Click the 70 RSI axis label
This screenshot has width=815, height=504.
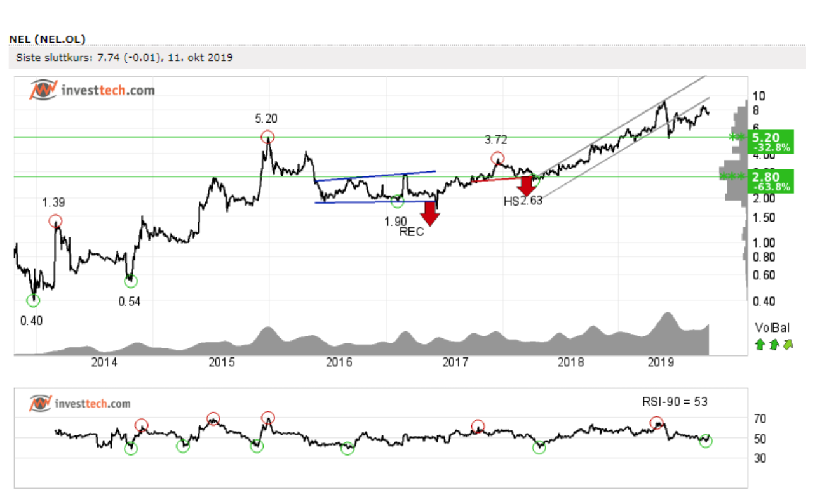click(758, 419)
